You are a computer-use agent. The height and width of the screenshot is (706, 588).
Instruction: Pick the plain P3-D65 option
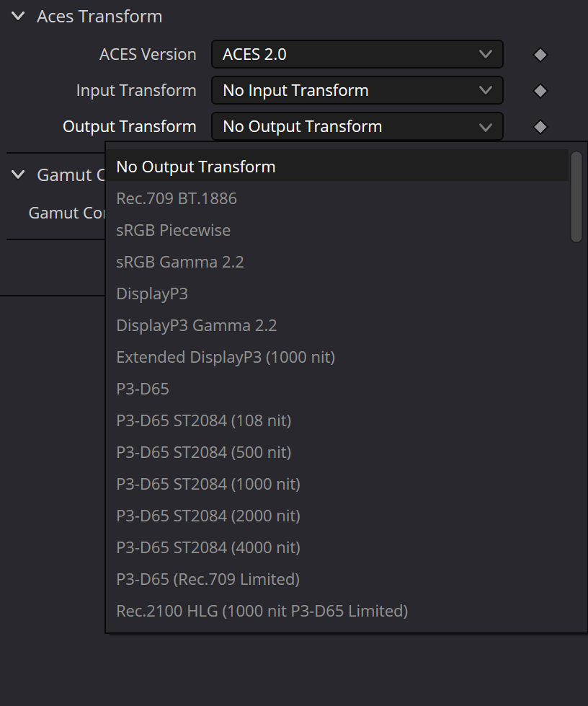(337, 389)
